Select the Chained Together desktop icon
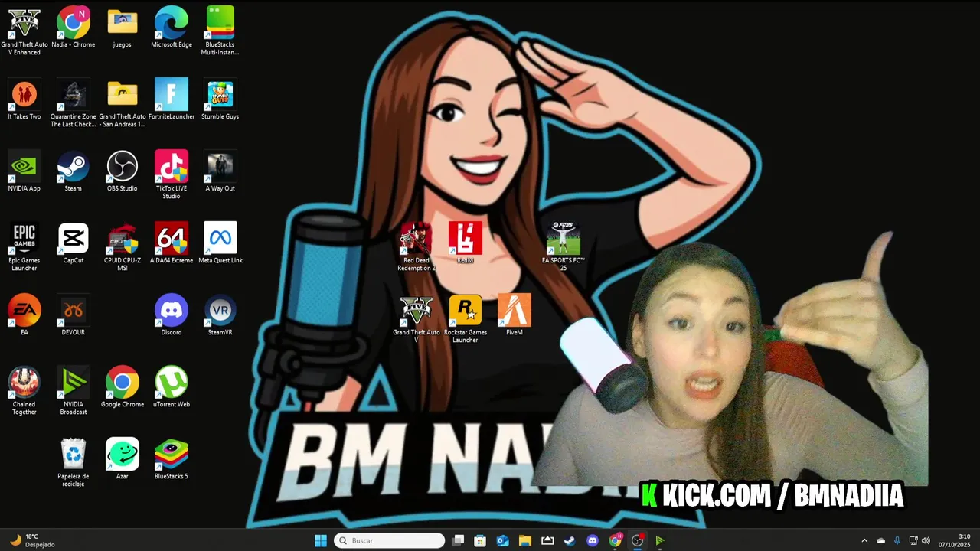 (x=24, y=390)
